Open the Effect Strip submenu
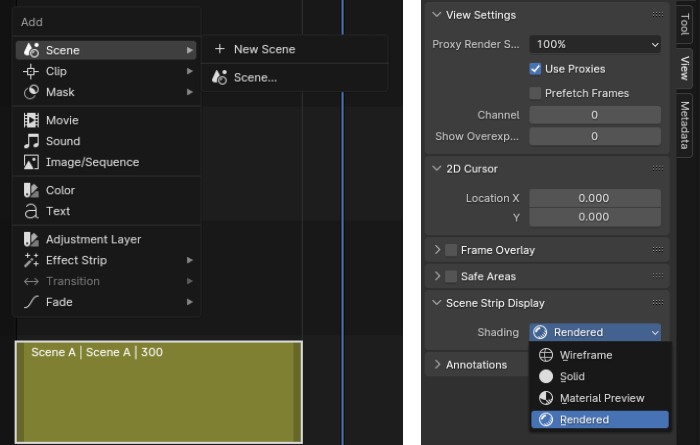 pyautogui.click(x=106, y=260)
